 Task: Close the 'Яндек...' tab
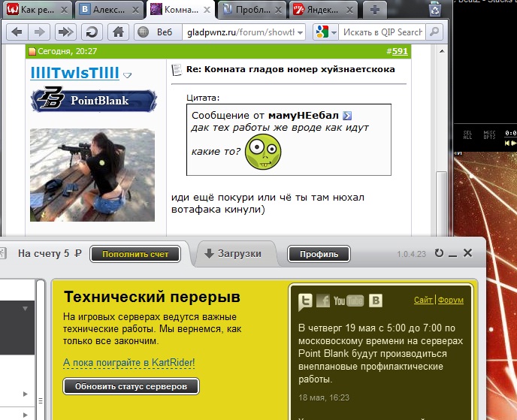click(x=350, y=11)
